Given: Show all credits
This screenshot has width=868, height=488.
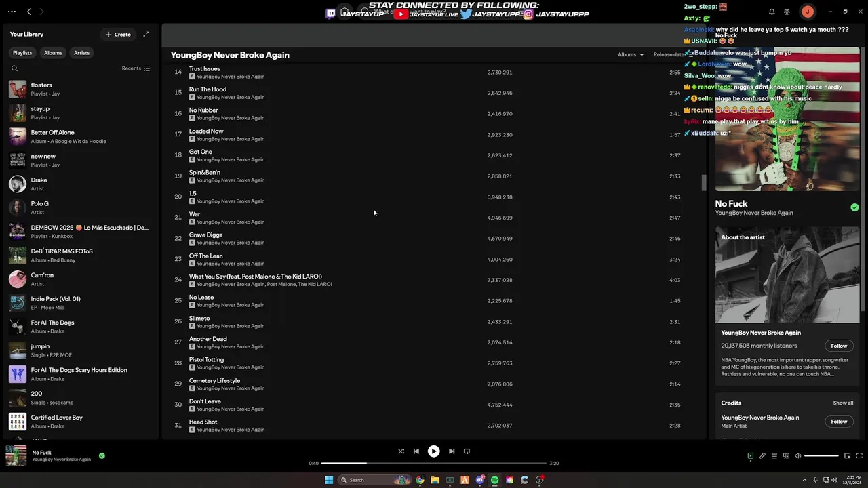Looking at the screenshot, I should coord(843,403).
